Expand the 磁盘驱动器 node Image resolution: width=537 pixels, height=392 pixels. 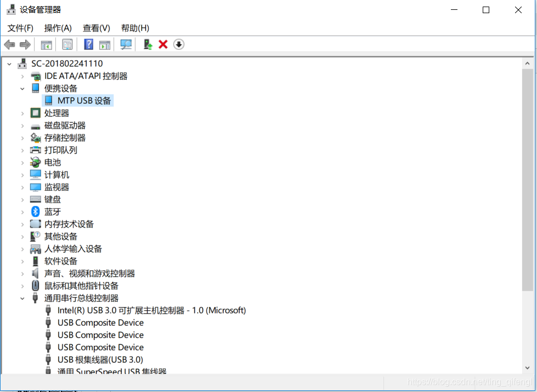22,126
